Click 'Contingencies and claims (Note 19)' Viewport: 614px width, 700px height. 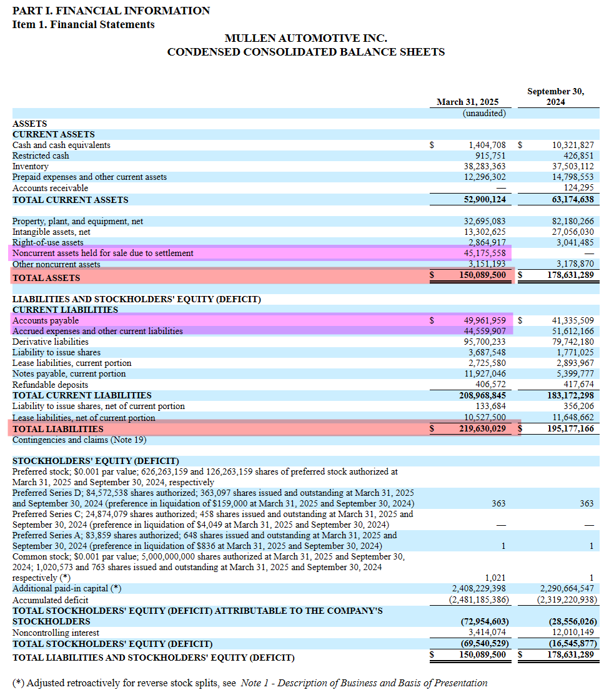click(x=79, y=440)
